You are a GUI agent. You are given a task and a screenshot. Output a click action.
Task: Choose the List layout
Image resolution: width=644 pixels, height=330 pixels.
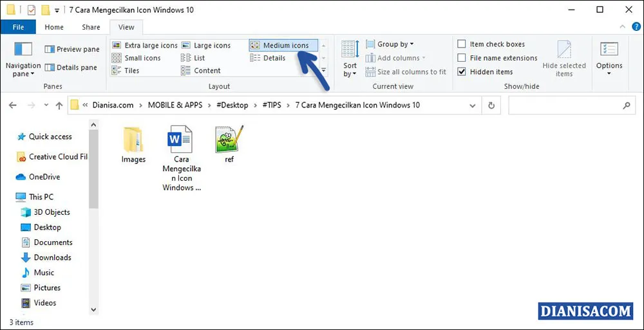193,59
